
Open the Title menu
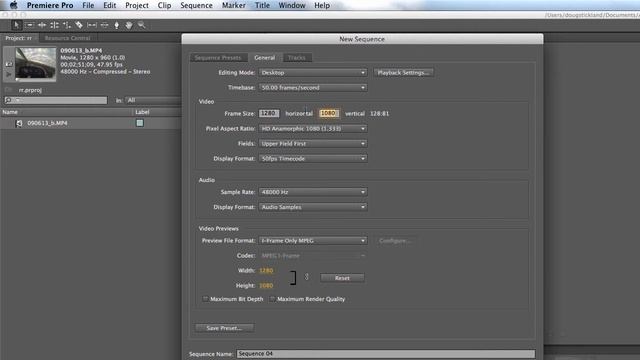click(x=262, y=5)
